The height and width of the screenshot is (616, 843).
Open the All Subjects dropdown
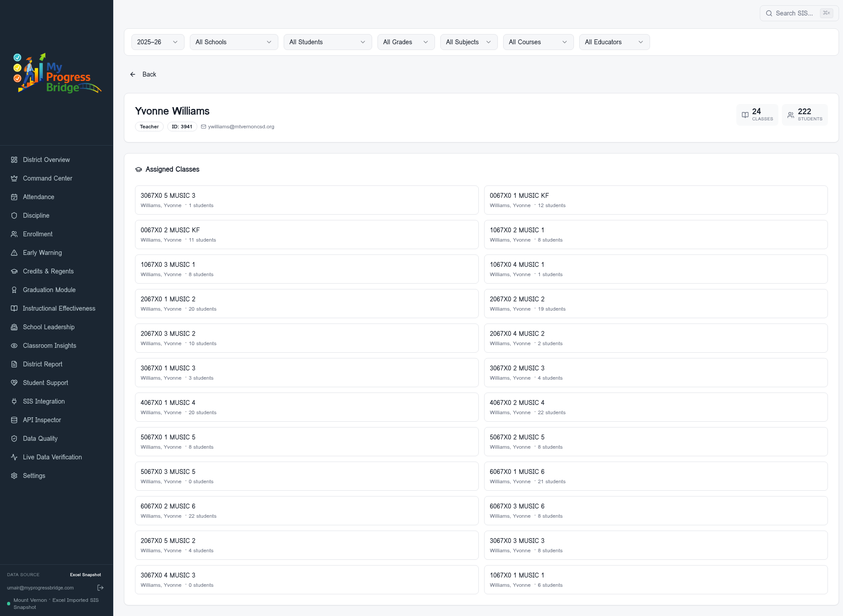tap(469, 42)
